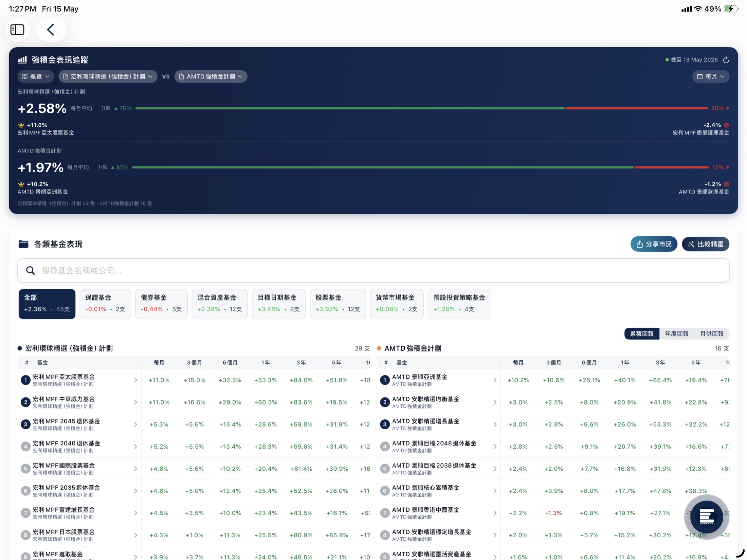Image resolution: width=747 pixels, height=560 pixels.
Task: Tap the bar chart icon by 強積金表現追蹤
Action: point(22,60)
